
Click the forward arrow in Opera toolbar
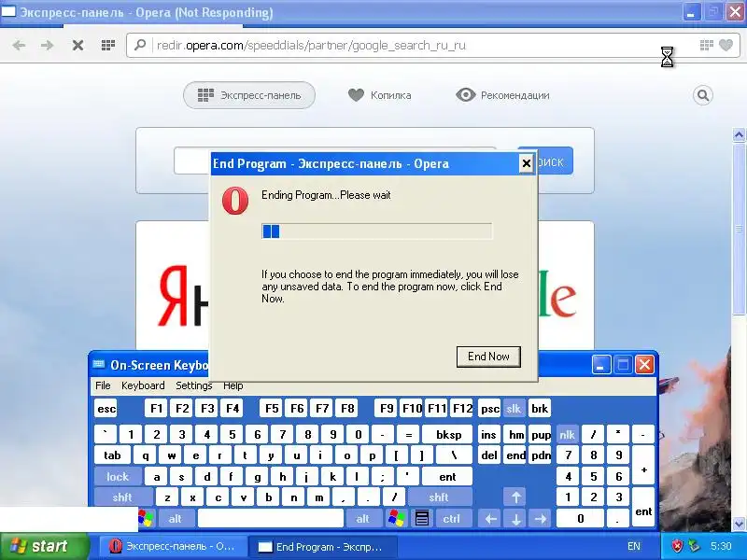[x=48, y=45]
